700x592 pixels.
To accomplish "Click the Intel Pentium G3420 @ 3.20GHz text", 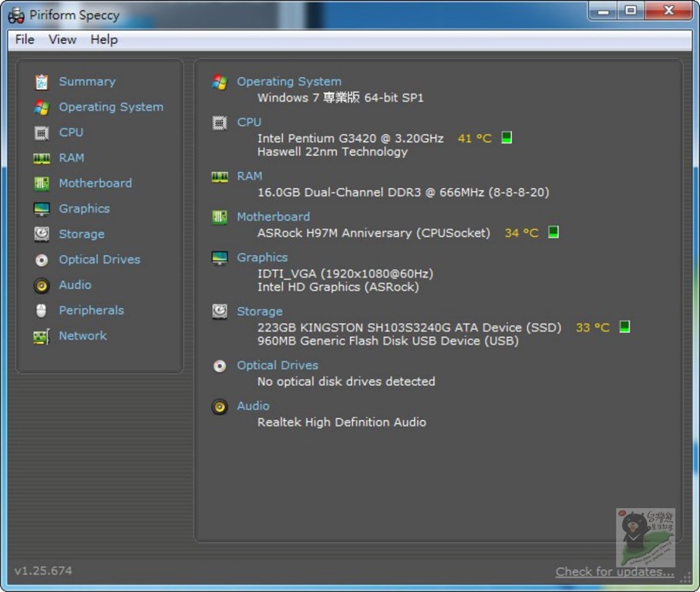I will (351, 139).
